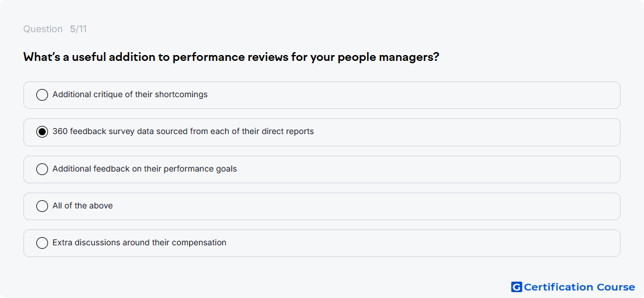Click the performance reviews question heading
644x298 pixels.
[x=231, y=57]
